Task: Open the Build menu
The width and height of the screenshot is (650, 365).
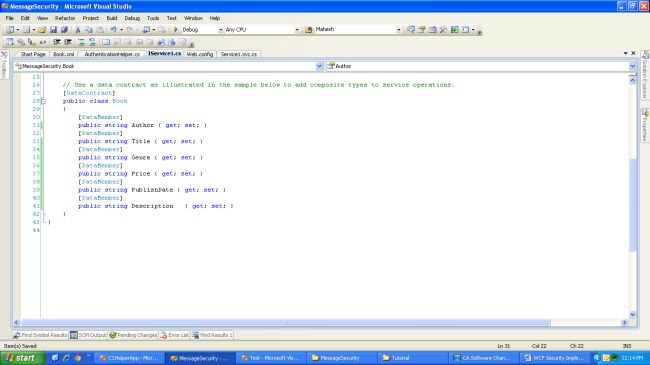Action: (x=112, y=18)
